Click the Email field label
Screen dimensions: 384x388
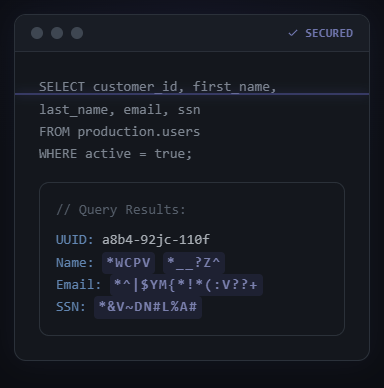[79, 285]
